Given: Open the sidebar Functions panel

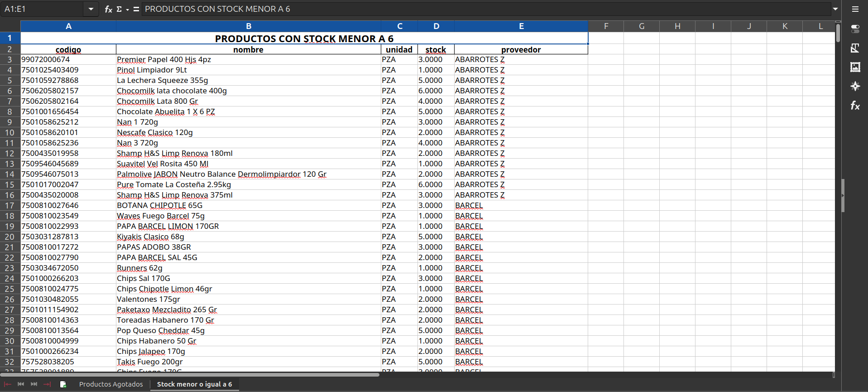Looking at the screenshot, I should pyautogui.click(x=855, y=106).
